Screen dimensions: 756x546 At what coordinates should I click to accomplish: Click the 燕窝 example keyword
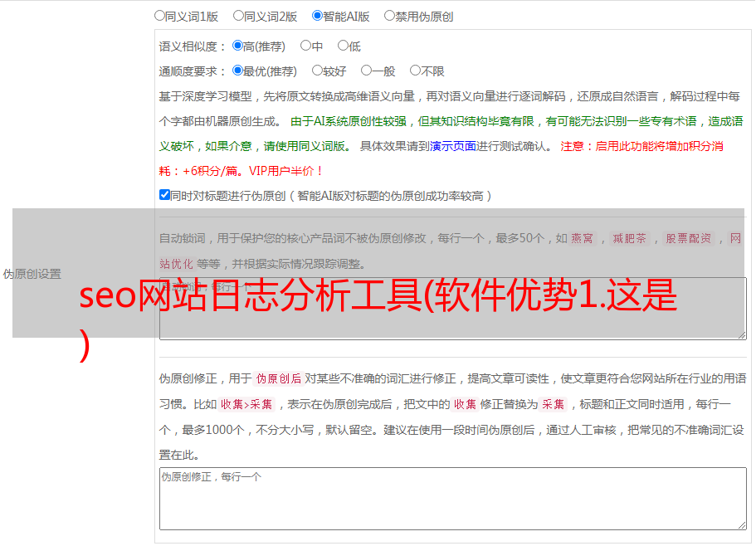pyautogui.click(x=582, y=238)
